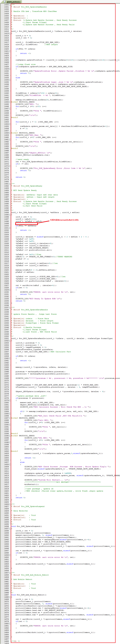Fold the Pro_D2W_UpdateReady body at line 1495
This screenshot has height=644, width=120.
[x=10, y=215]
